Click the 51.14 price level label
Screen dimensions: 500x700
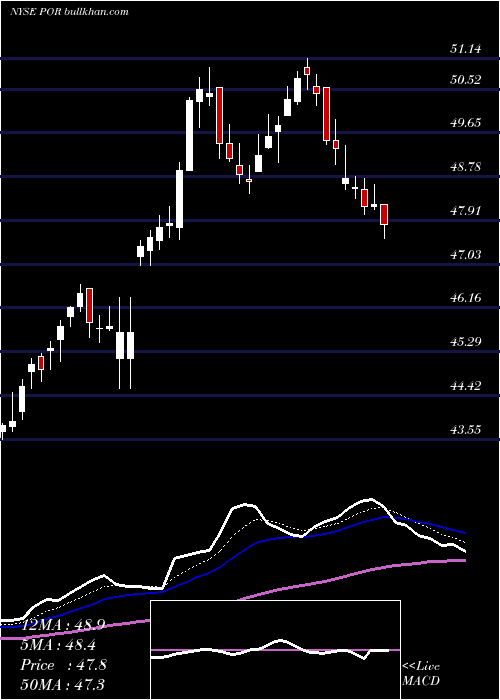tap(466, 49)
